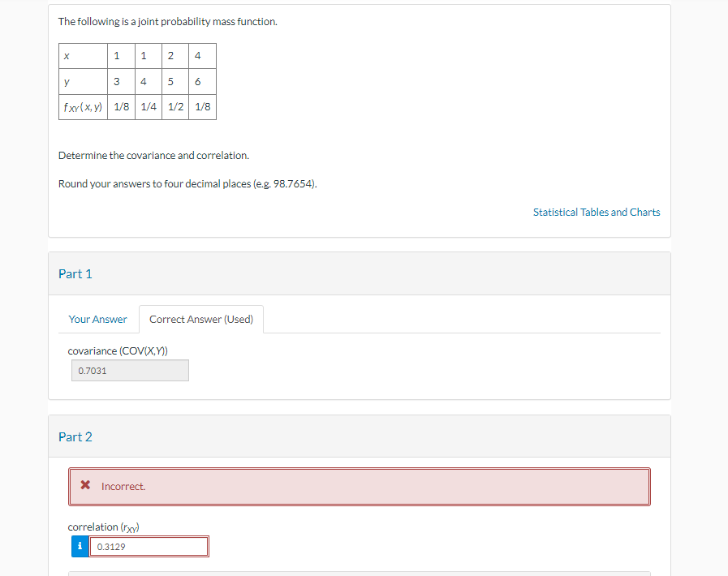Click the red X incorrect icon

tap(85, 485)
